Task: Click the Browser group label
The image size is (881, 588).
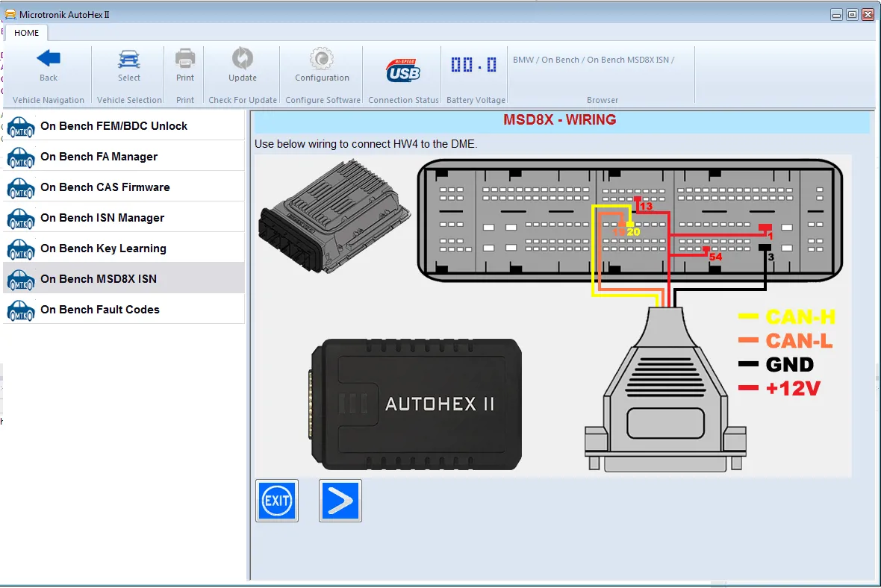Action: 603,100
